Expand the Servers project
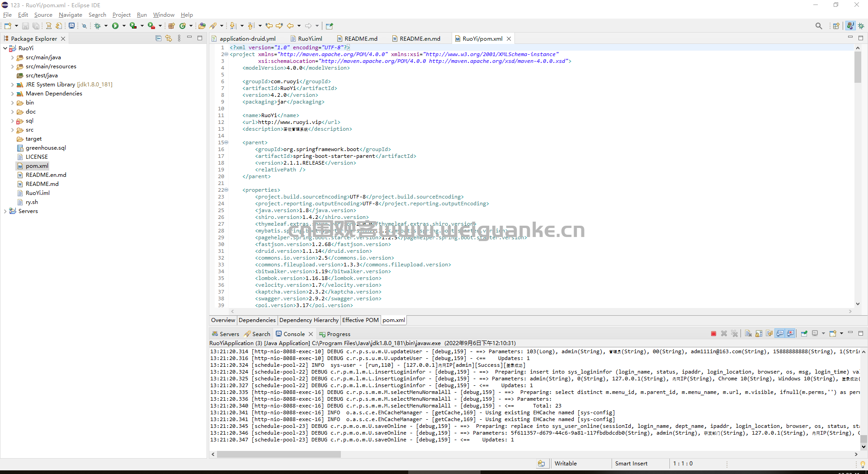The height and width of the screenshot is (474, 868). [5, 211]
